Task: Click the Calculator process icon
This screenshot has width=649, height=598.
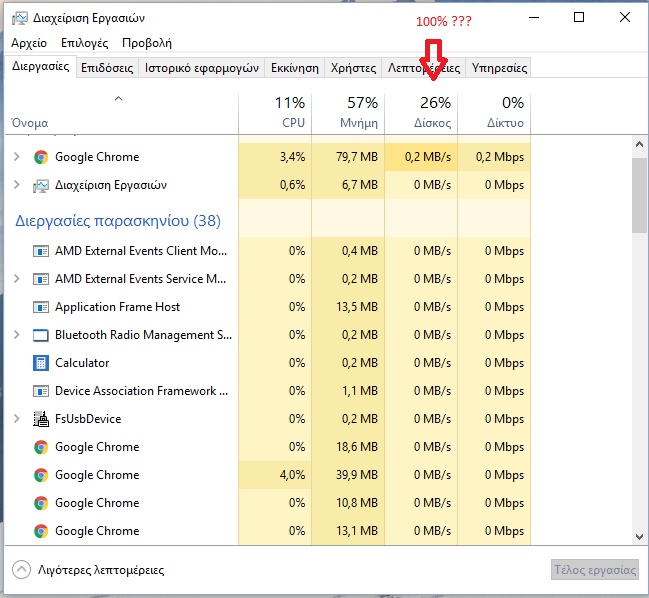Action: tap(41, 363)
